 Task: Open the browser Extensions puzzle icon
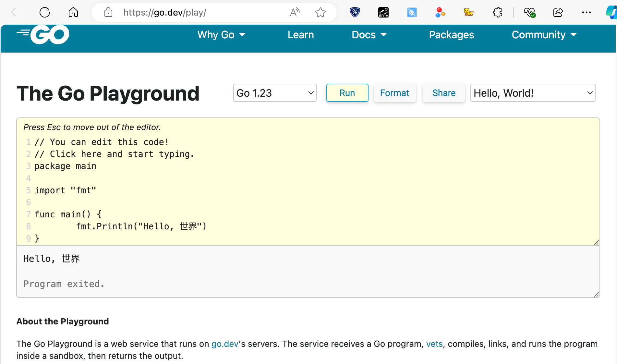[x=498, y=13]
